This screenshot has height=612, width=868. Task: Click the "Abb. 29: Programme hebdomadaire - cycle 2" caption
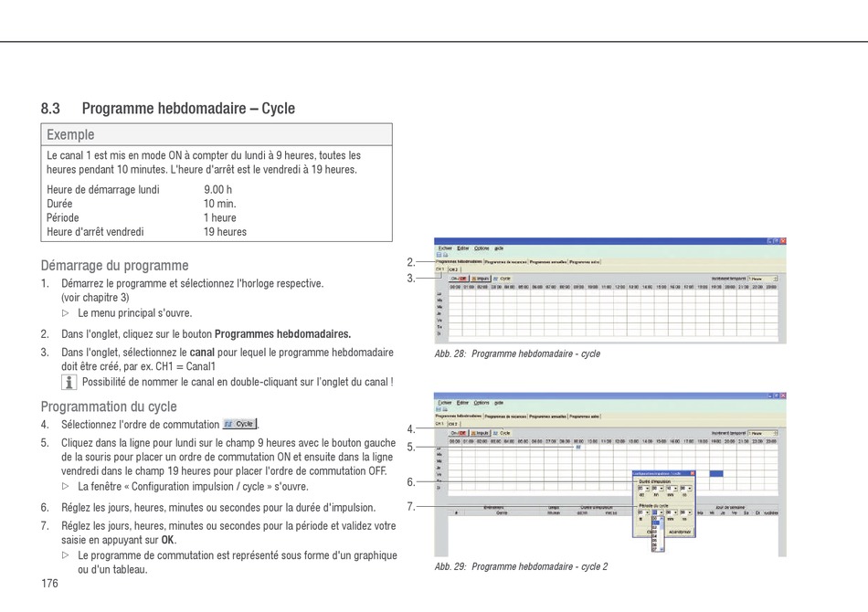tap(521, 566)
